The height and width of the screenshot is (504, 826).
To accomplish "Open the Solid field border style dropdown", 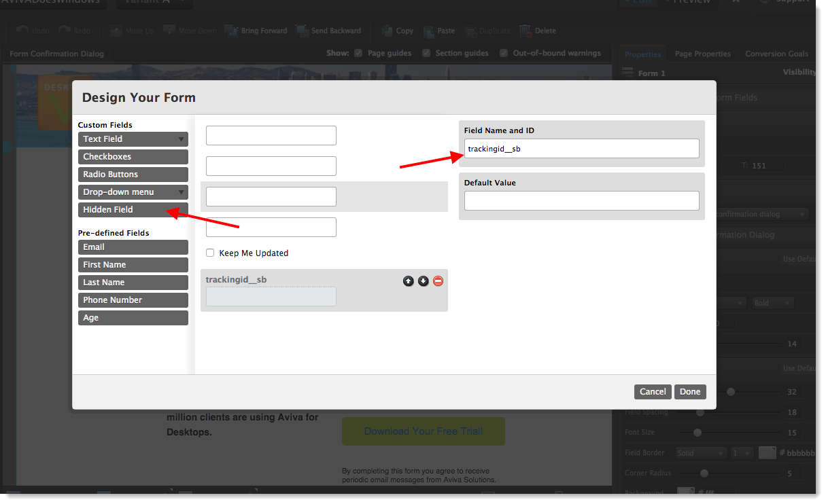I will (702, 453).
